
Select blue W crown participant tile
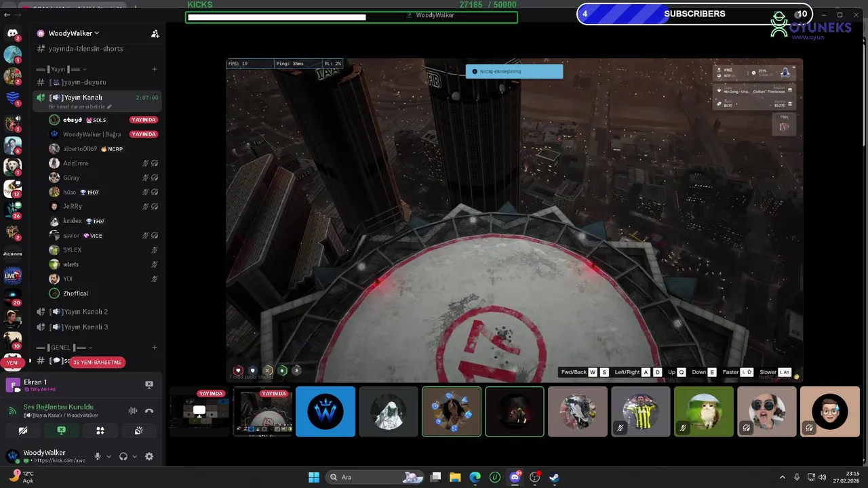click(325, 411)
